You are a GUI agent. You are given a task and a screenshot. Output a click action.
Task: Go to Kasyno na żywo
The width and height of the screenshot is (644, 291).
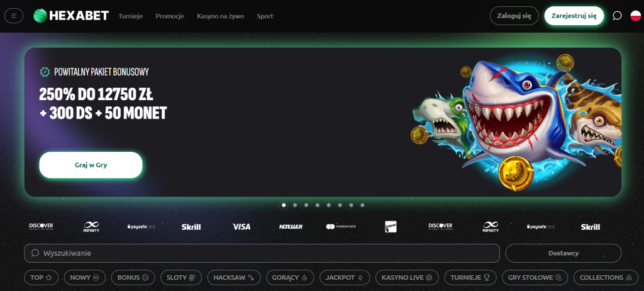click(x=221, y=16)
